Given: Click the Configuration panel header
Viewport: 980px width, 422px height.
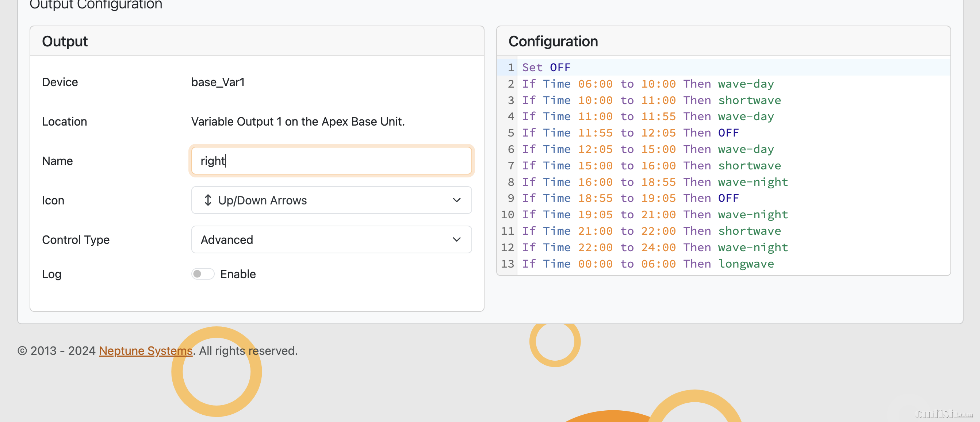Looking at the screenshot, I should pos(553,41).
